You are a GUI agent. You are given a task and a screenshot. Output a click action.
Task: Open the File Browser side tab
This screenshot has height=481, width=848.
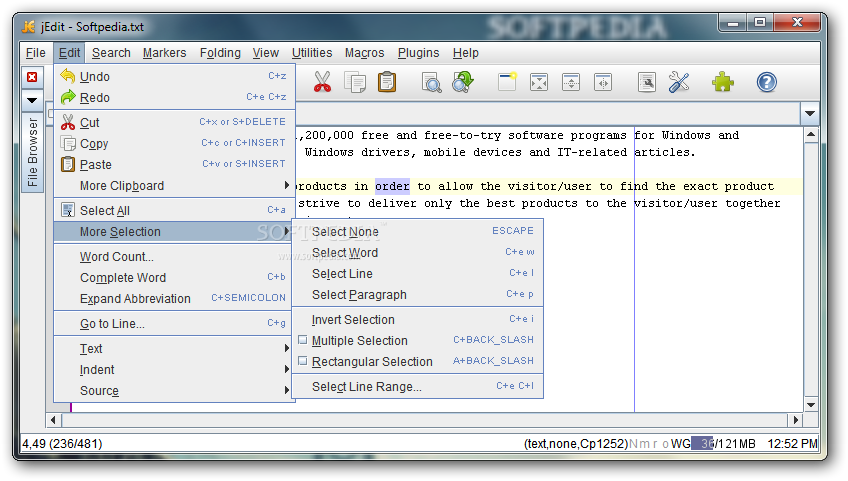point(32,153)
